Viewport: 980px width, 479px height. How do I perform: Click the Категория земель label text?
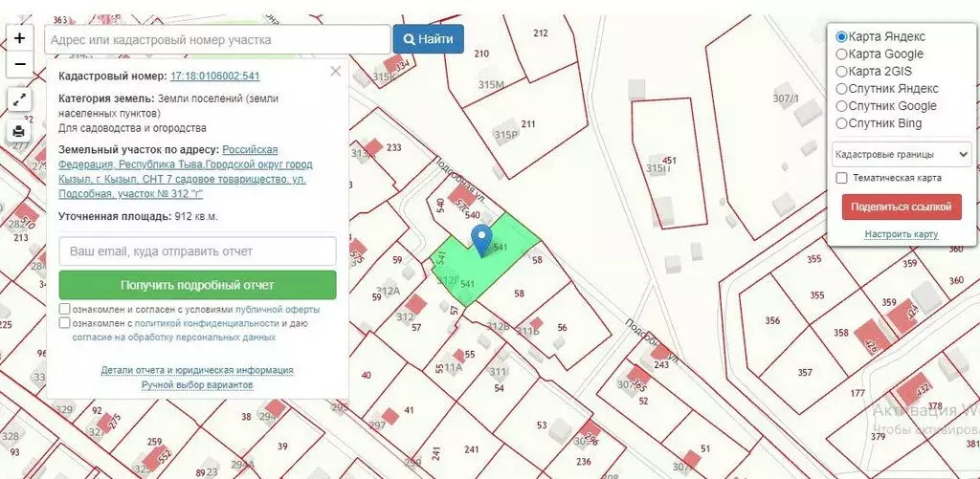[x=106, y=98]
